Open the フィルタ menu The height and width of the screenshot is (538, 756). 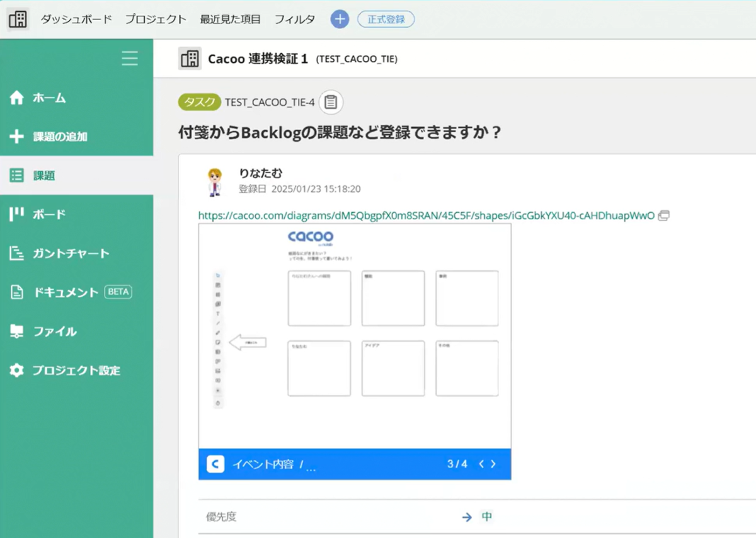click(294, 19)
